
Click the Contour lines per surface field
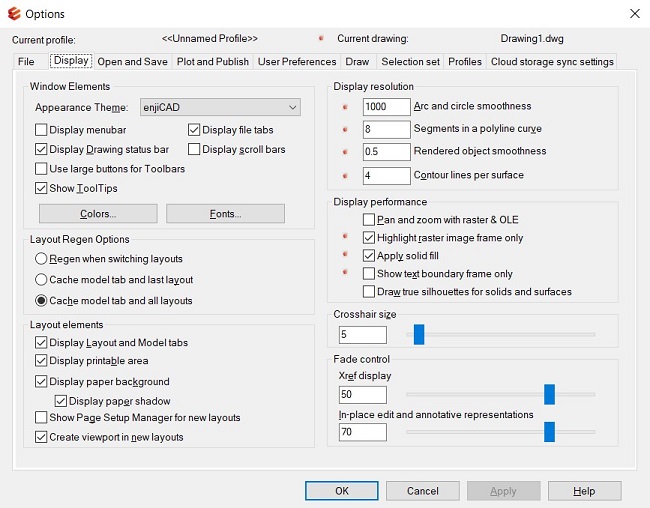[x=386, y=176]
